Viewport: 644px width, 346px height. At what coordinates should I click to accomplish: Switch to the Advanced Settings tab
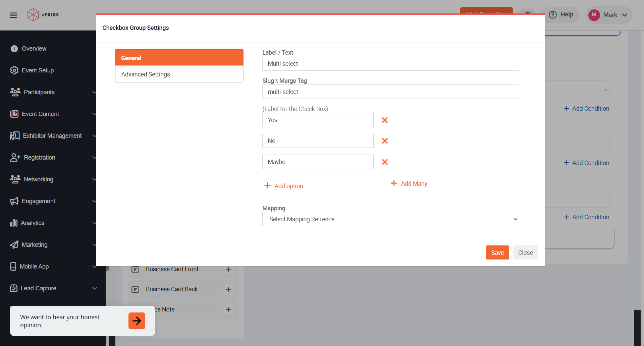(179, 74)
